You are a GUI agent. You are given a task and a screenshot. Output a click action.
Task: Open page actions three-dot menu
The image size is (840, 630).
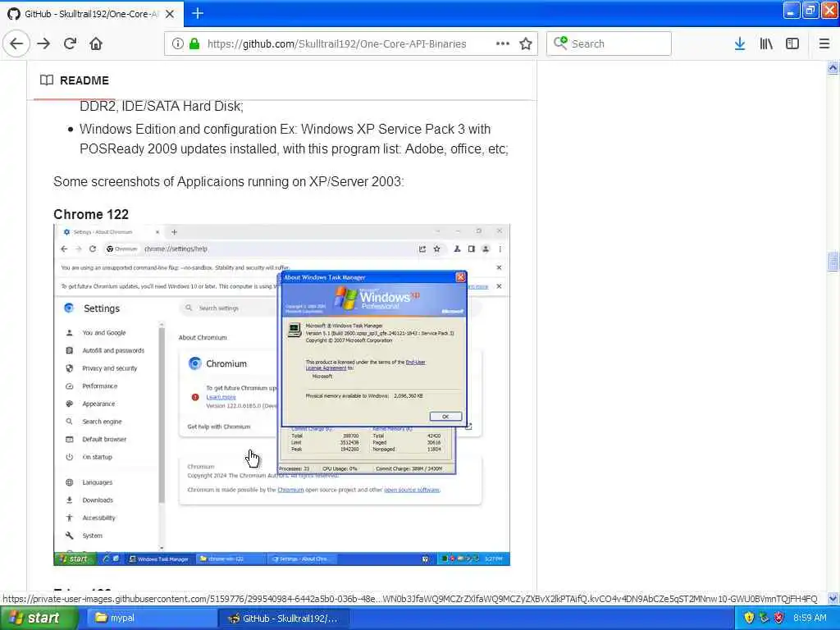[503, 43]
